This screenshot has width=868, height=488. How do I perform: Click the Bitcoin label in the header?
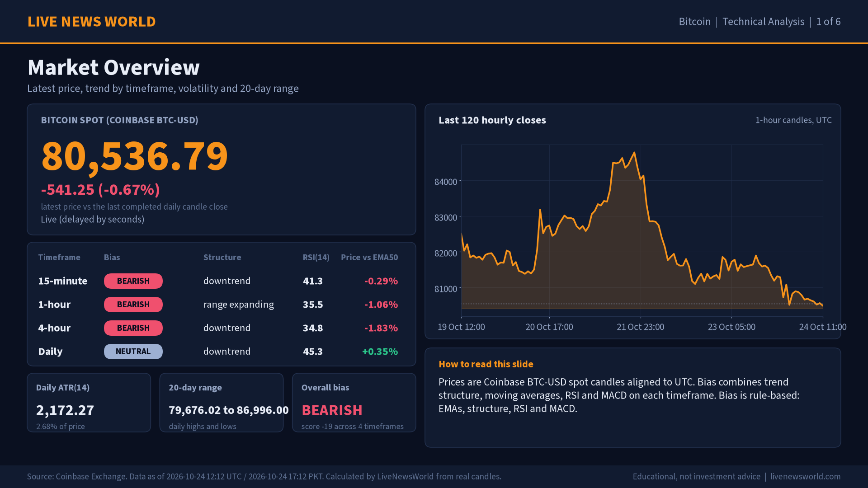[694, 22]
